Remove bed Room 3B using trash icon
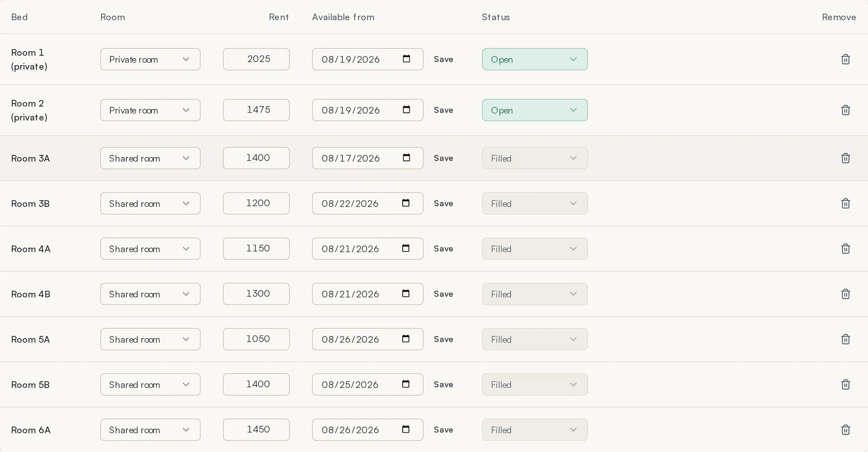 click(x=845, y=203)
